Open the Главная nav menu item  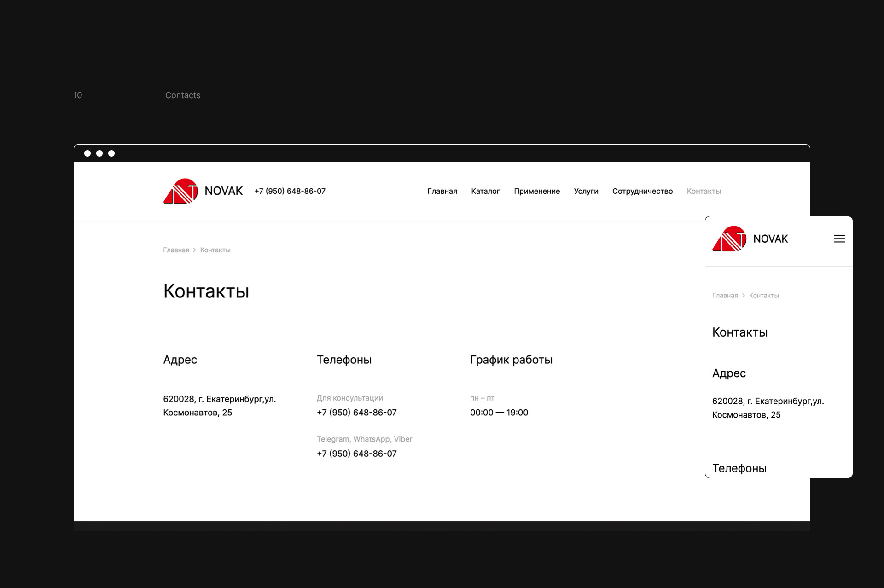(x=442, y=191)
